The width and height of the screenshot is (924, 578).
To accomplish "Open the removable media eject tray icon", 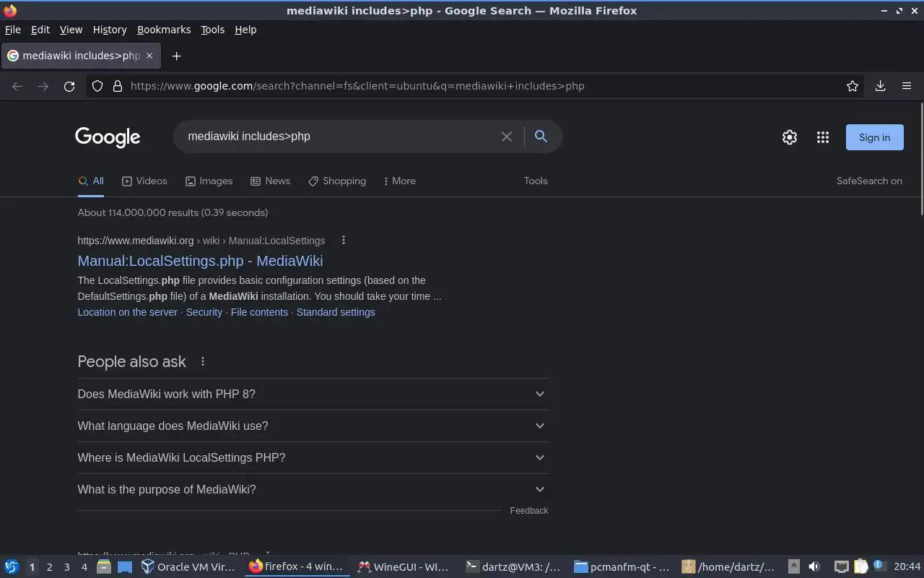I will coord(793,567).
